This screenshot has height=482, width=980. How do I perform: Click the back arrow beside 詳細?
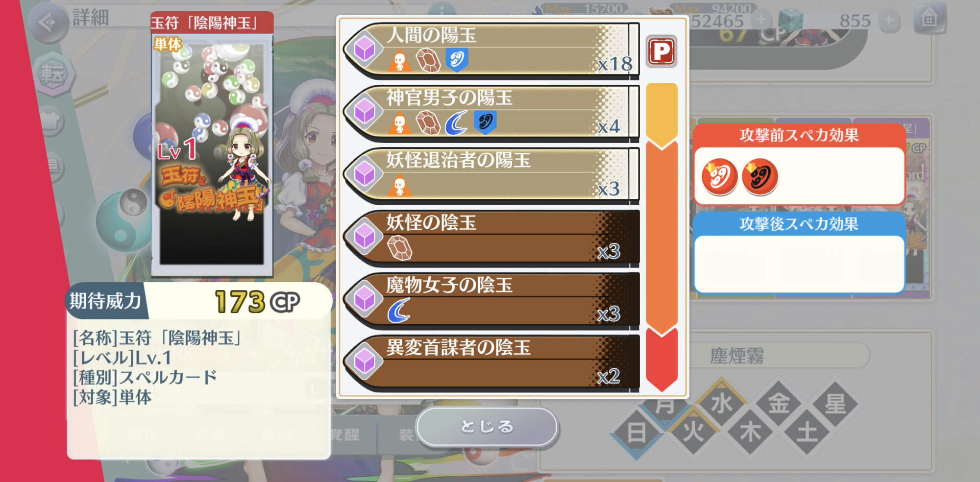[48, 22]
